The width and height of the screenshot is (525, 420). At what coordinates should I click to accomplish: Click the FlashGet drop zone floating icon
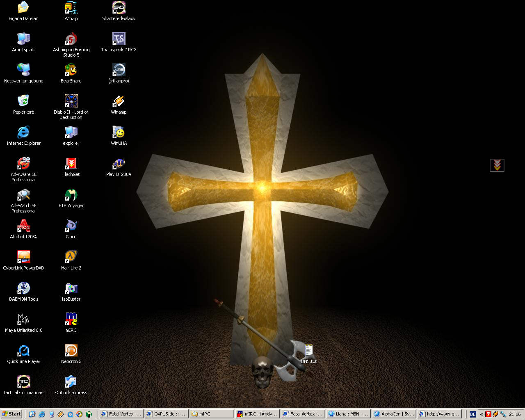[497, 165]
